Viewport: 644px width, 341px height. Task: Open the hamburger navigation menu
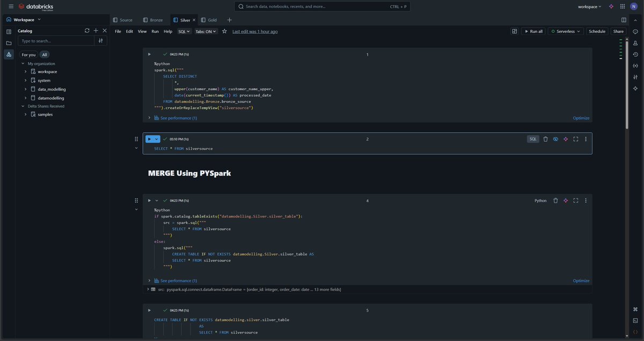[x=11, y=6]
